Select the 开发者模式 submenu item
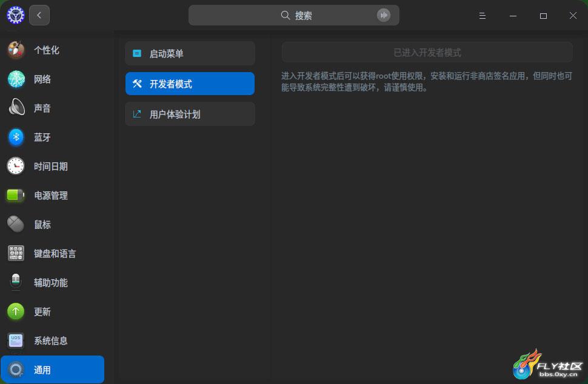 190,84
